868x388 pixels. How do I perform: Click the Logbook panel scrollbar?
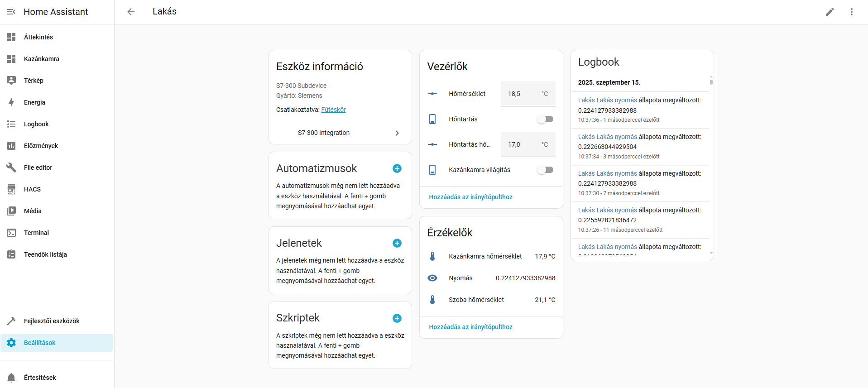(x=711, y=82)
